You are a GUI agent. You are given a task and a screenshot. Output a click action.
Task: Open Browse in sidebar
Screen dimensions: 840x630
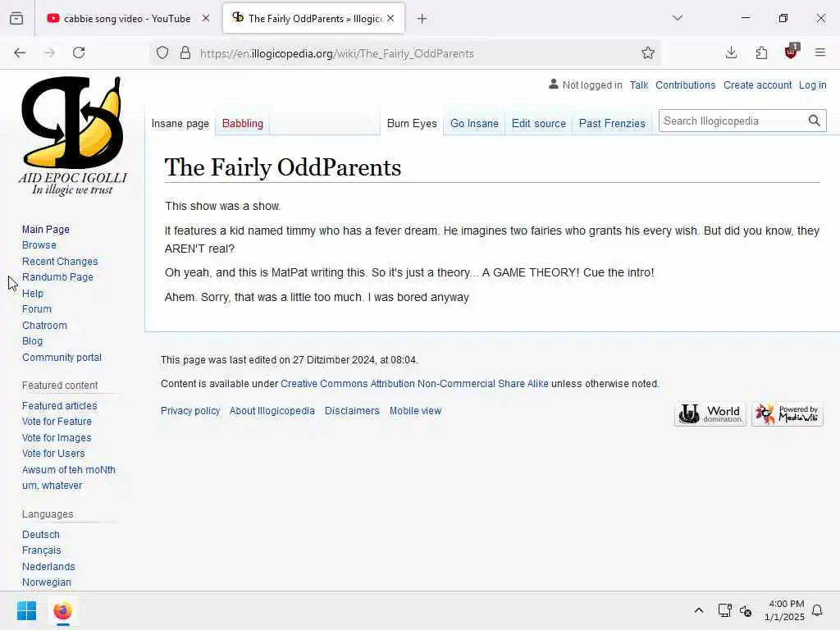pos(39,244)
